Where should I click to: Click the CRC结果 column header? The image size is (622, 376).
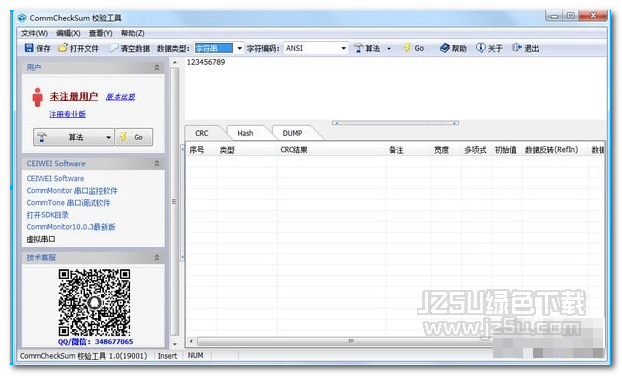point(331,150)
